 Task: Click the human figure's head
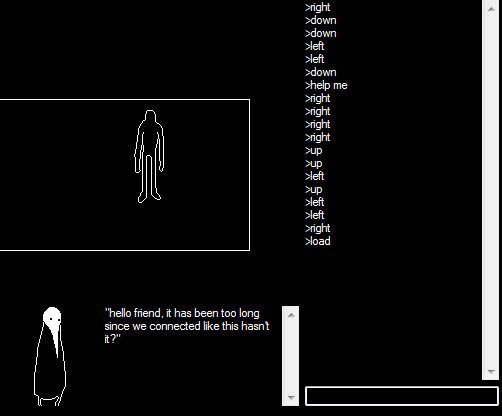click(150, 117)
